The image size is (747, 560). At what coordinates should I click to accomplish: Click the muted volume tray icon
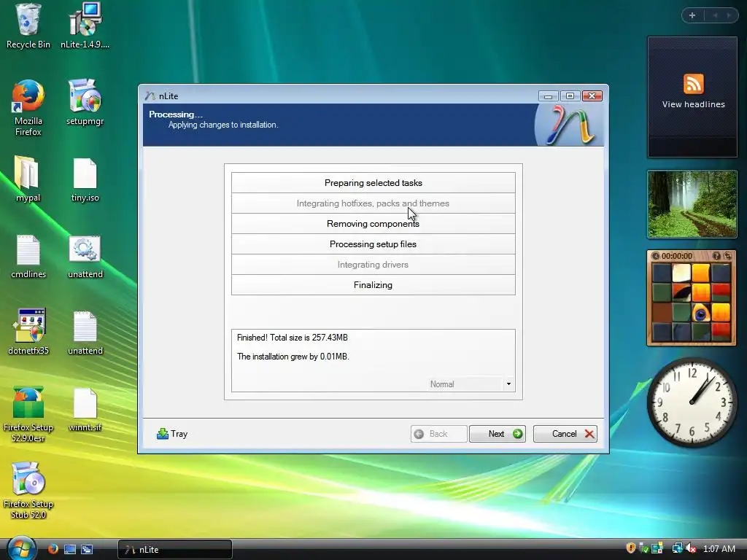[x=692, y=548]
